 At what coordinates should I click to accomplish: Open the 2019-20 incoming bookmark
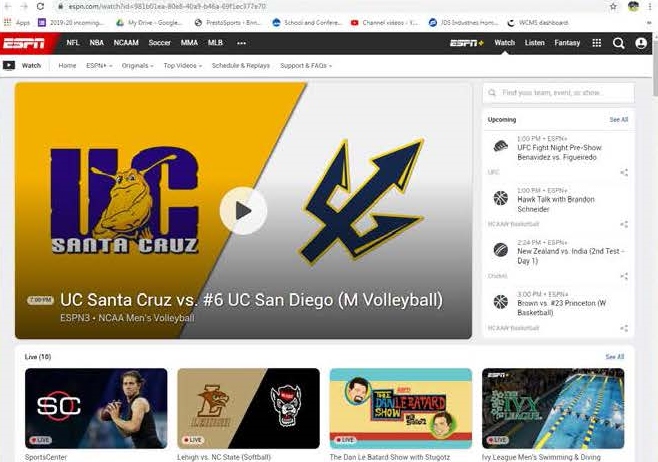71,23
